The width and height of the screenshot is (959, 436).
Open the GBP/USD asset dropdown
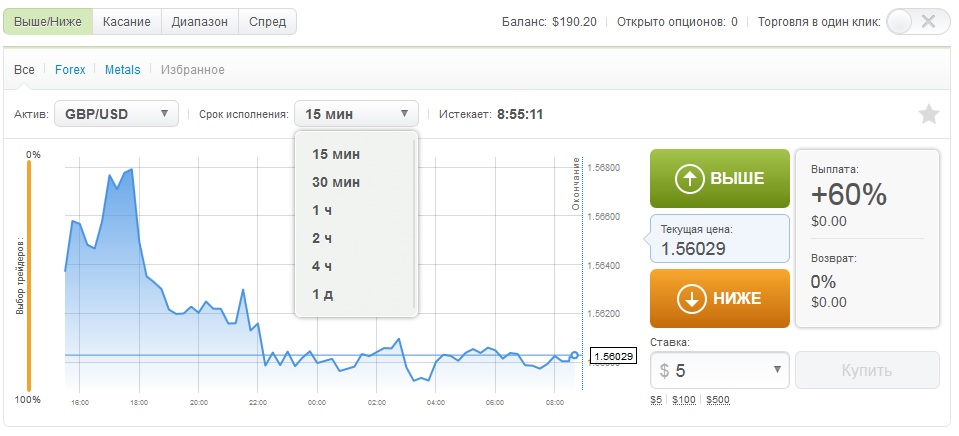116,114
